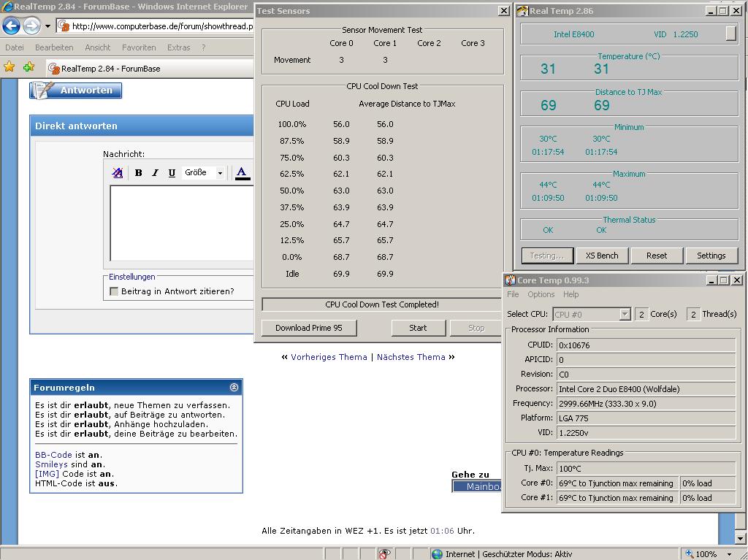Click the CPU Cool Down Test Completed status bar

[382, 304]
